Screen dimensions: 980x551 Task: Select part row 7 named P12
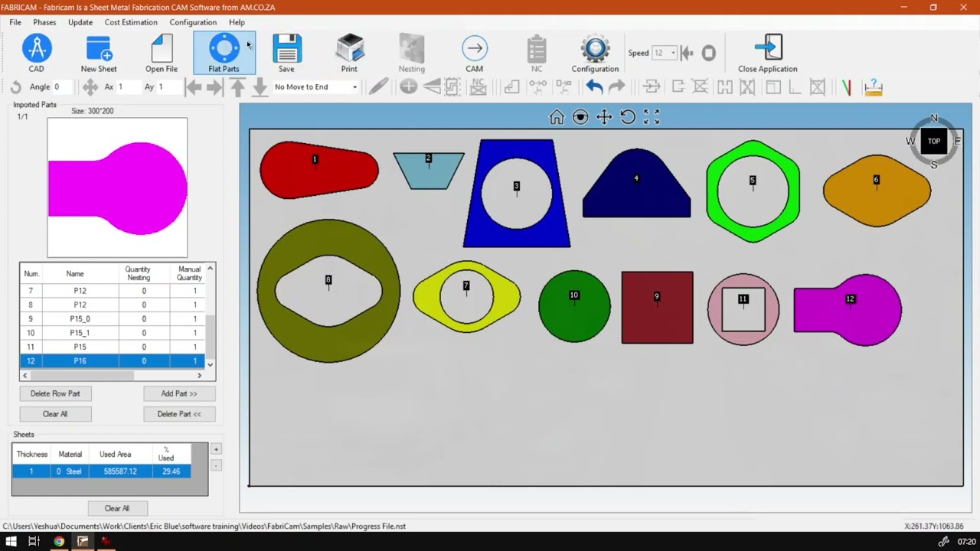click(x=113, y=291)
